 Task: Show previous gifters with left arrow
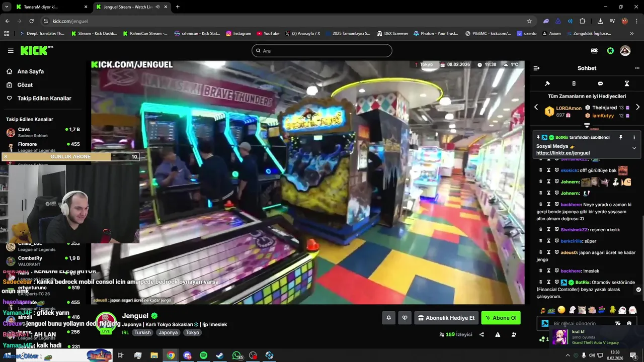coord(536,107)
